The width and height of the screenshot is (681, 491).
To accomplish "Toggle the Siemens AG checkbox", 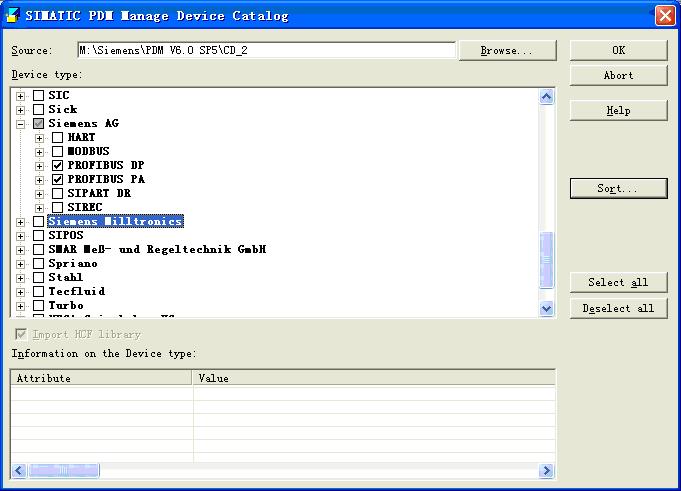I will 39,123.
